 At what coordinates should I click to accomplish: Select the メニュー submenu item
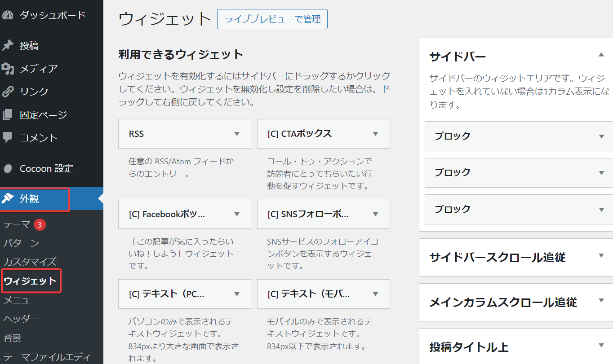[21, 300]
